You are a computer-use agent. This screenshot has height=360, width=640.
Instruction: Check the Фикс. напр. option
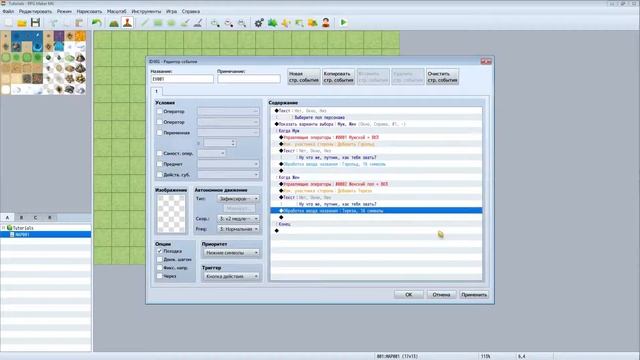pyautogui.click(x=160, y=268)
